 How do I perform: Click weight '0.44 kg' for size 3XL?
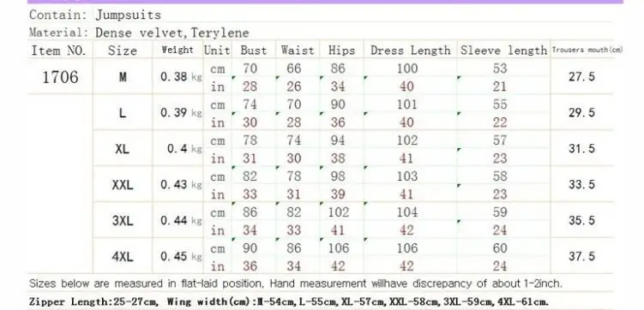point(181,221)
